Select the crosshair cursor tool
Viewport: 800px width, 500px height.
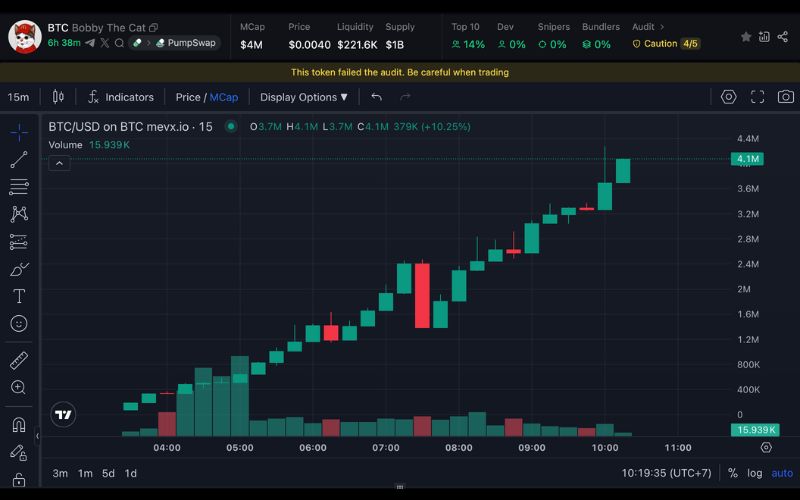tap(19, 132)
